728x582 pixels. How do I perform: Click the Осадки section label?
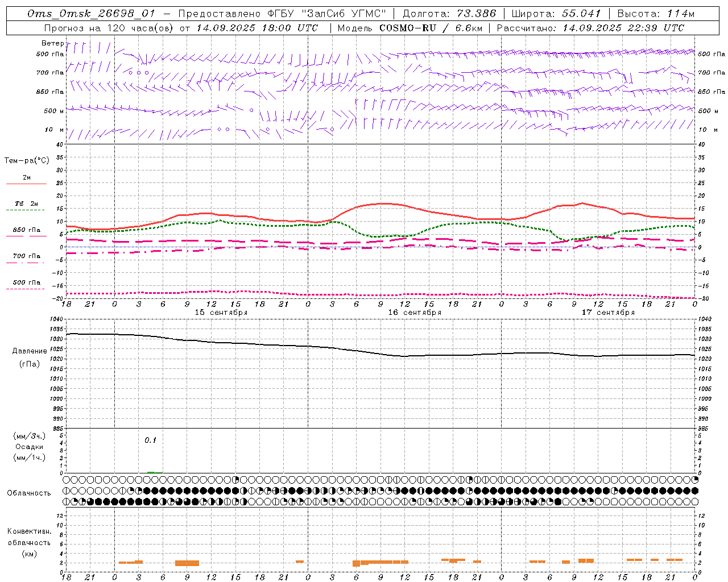point(29,447)
